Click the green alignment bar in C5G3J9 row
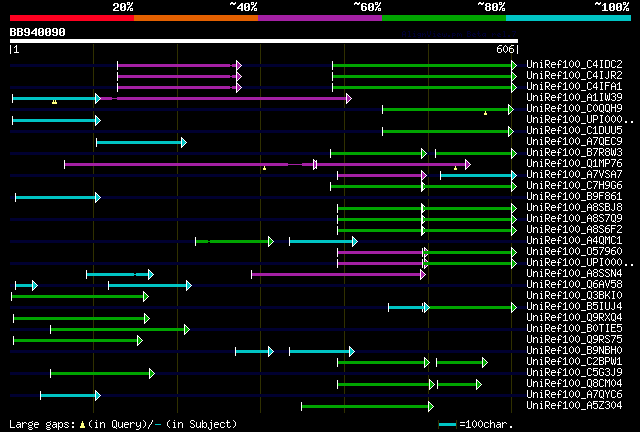The height and width of the screenshot is (432, 640). pyautogui.click(x=102, y=374)
